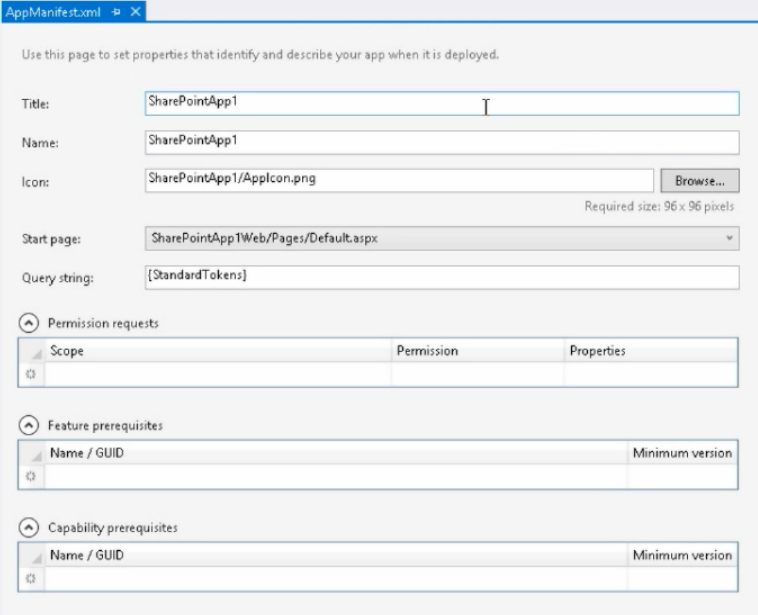758x615 pixels.
Task: Focus the Title text field
Action: 442,103
